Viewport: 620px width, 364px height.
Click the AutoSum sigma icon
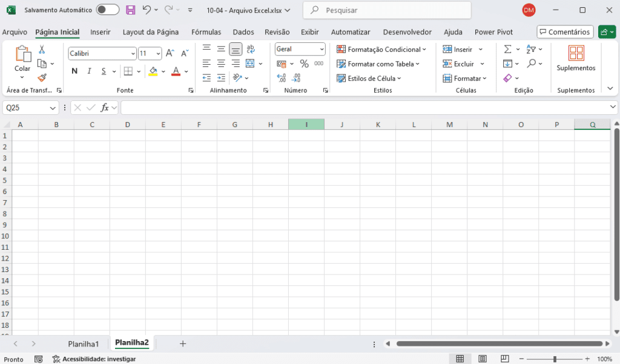(x=508, y=49)
